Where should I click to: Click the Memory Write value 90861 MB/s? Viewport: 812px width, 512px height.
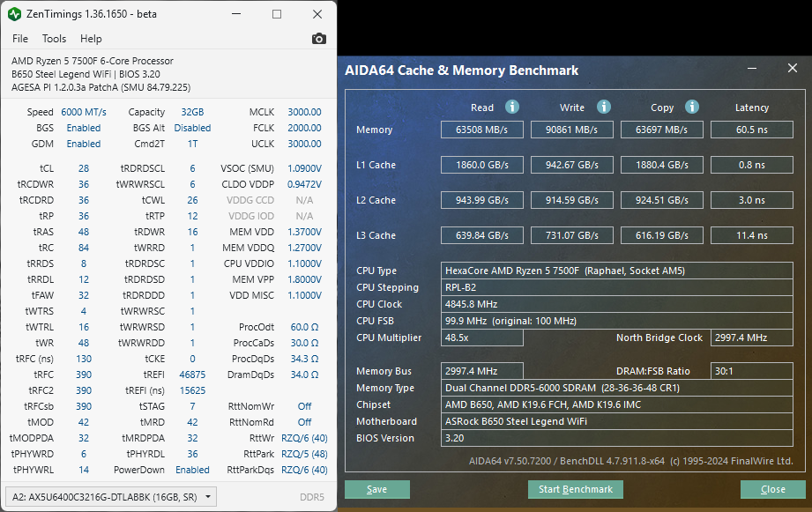[x=571, y=130]
